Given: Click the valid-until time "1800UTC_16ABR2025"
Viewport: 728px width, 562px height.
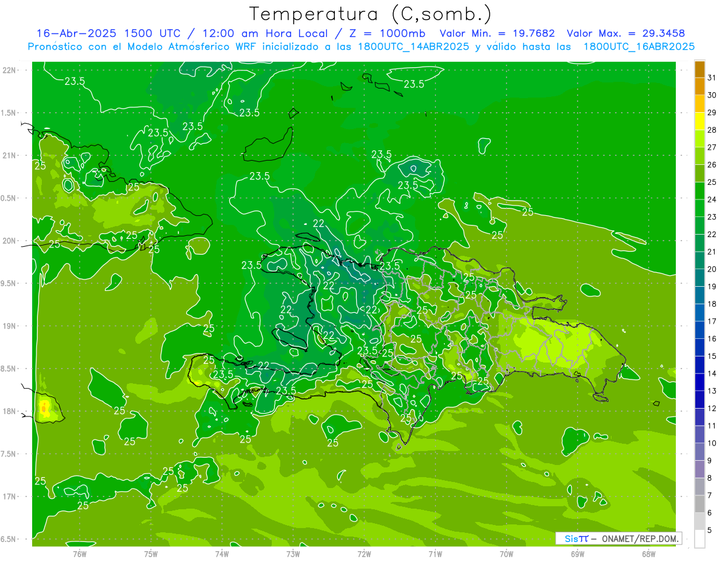Looking at the screenshot, I should click(x=639, y=47).
